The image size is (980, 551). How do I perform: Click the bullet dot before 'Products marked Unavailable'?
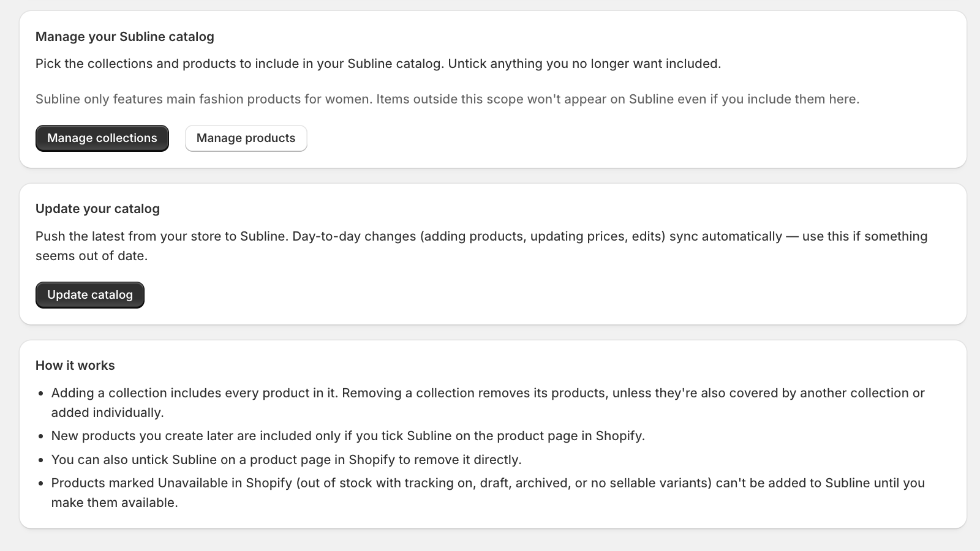point(41,484)
